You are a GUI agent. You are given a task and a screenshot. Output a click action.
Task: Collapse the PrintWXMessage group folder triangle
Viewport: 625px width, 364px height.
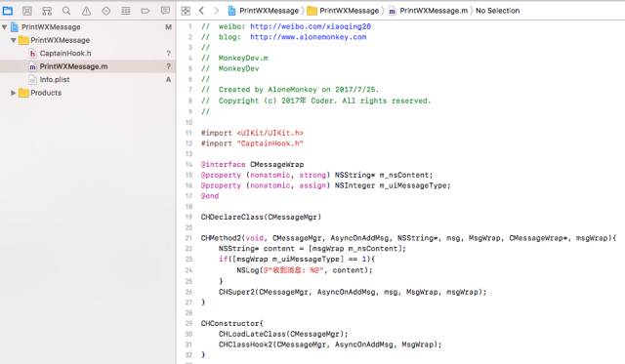tap(13, 40)
